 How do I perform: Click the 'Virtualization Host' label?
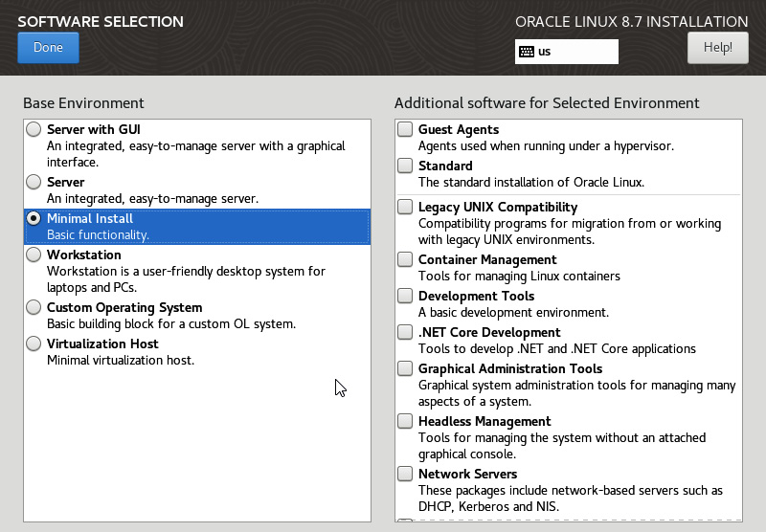[102, 344]
